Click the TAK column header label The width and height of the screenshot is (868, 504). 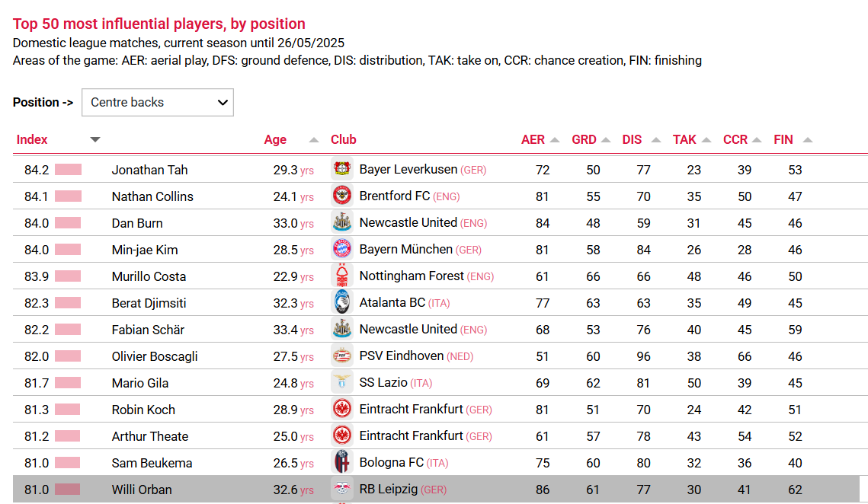(x=684, y=139)
